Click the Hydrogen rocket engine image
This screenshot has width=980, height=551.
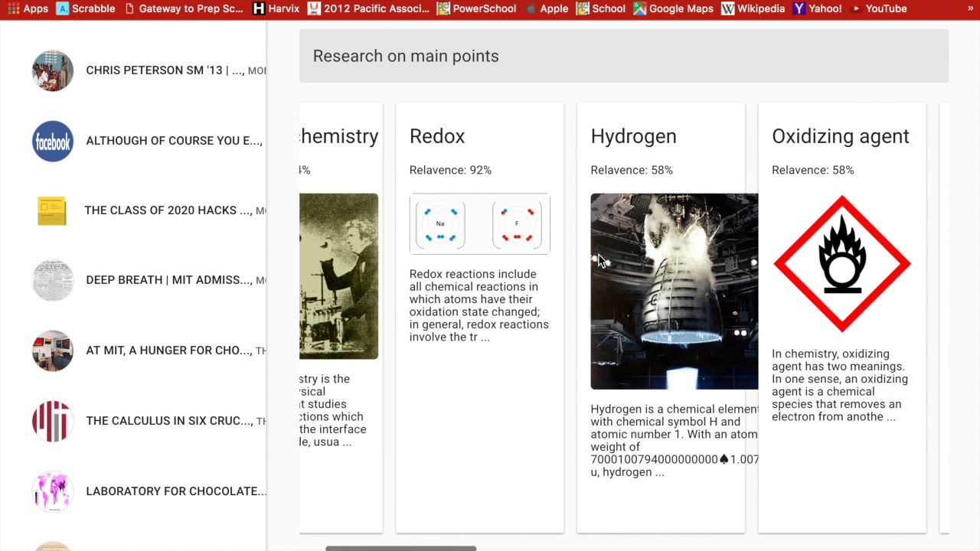coord(675,292)
